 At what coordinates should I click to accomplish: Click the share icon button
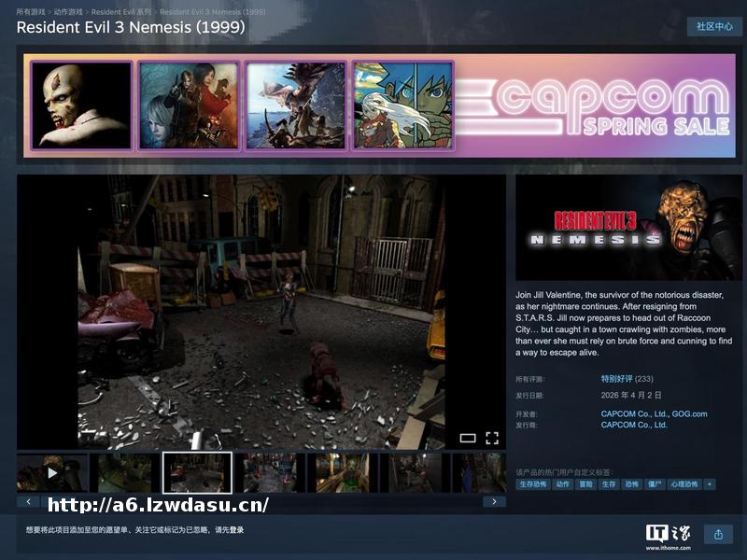[718, 535]
